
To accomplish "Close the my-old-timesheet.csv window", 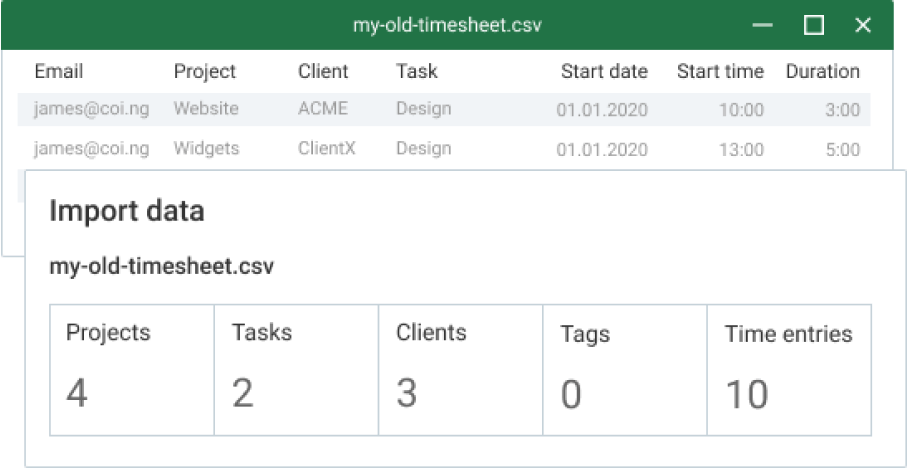I will pyautogui.click(x=863, y=26).
